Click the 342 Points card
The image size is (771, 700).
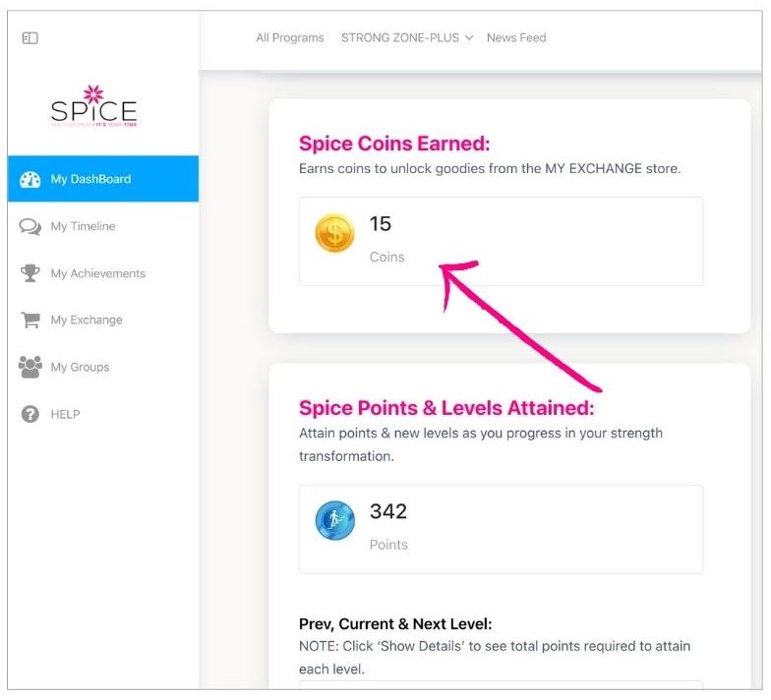[501, 529]
